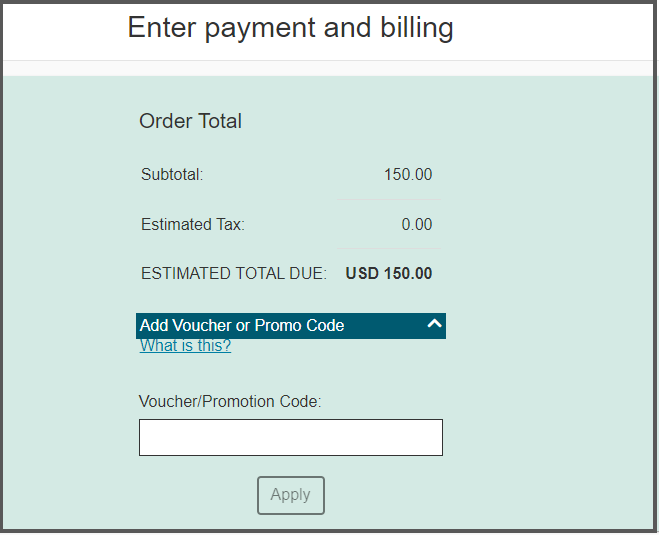Click the word 'payment' in the page heading
Viewport: 659px width, 535px height.
pyautogui.click(x=264, y=28)
